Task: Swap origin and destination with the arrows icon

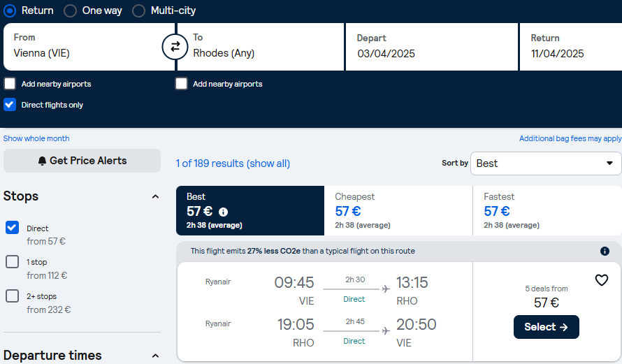Action: (x=175, y=47)
